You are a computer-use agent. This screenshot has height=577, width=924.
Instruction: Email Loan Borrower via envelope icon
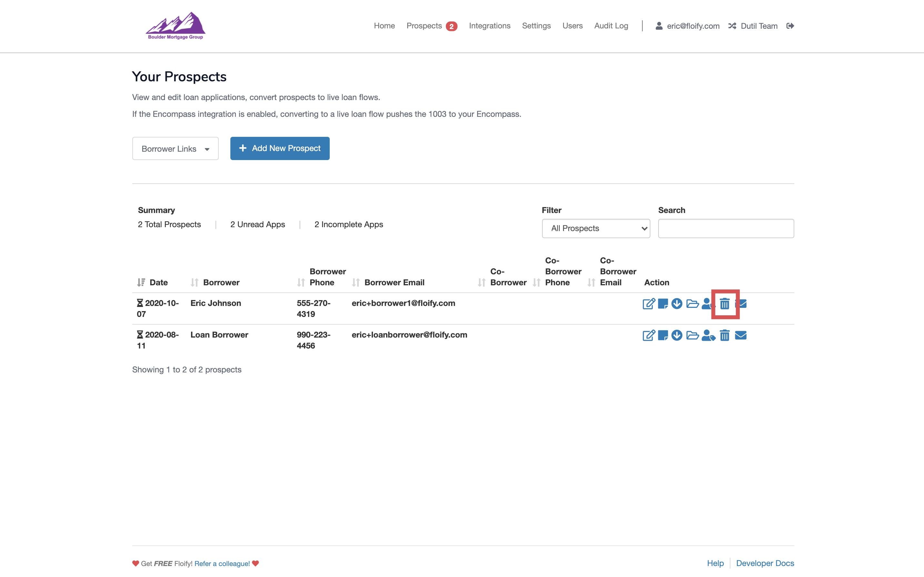pyautogui.click(x=741, y=335)
